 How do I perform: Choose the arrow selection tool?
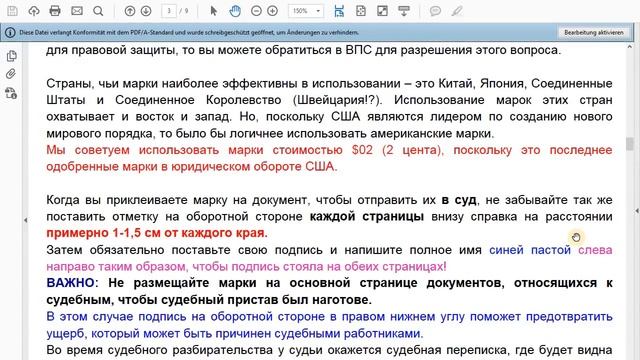click(213, 11)
